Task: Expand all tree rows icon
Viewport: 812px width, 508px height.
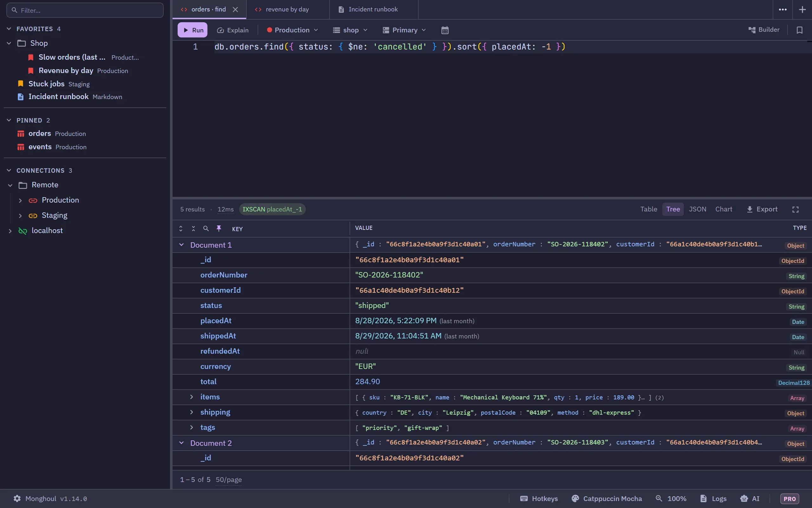Action: point(181,229)
